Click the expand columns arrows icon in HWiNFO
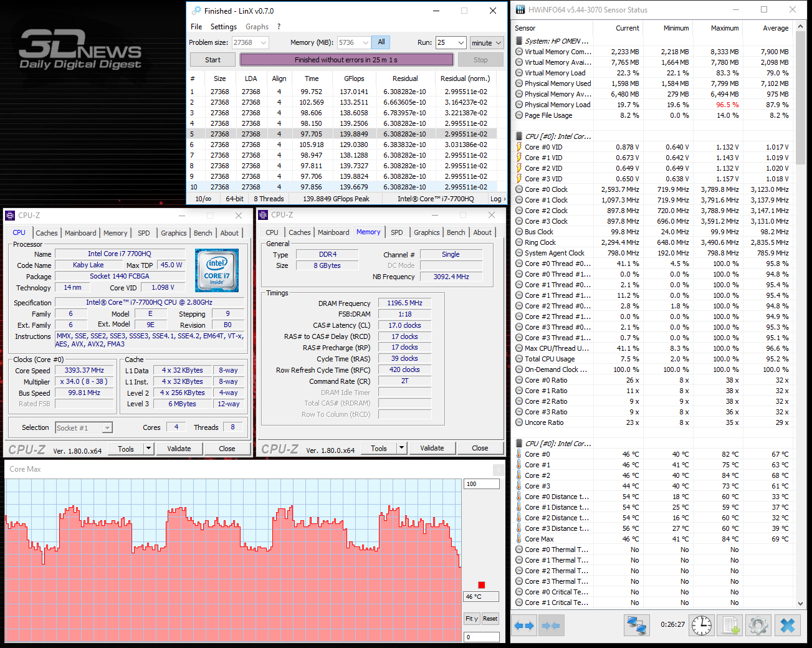The height and width of the screenshot is (648, 812). 524,625
